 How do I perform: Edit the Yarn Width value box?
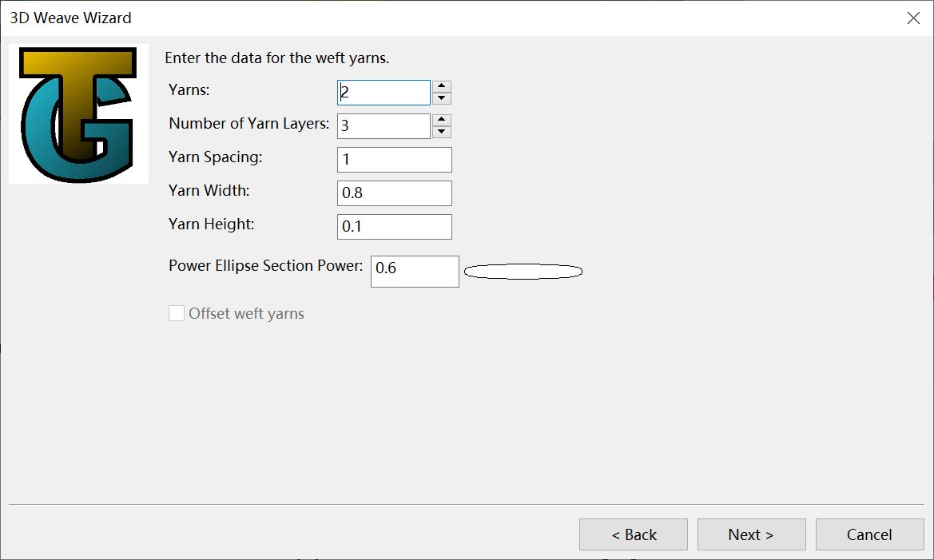(x=394, y=193)
